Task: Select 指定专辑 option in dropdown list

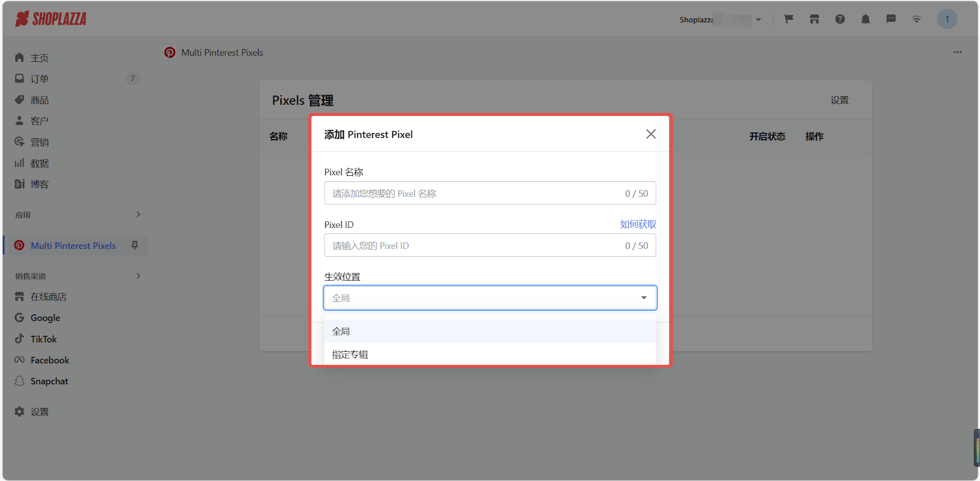Action: coord(490,355)
